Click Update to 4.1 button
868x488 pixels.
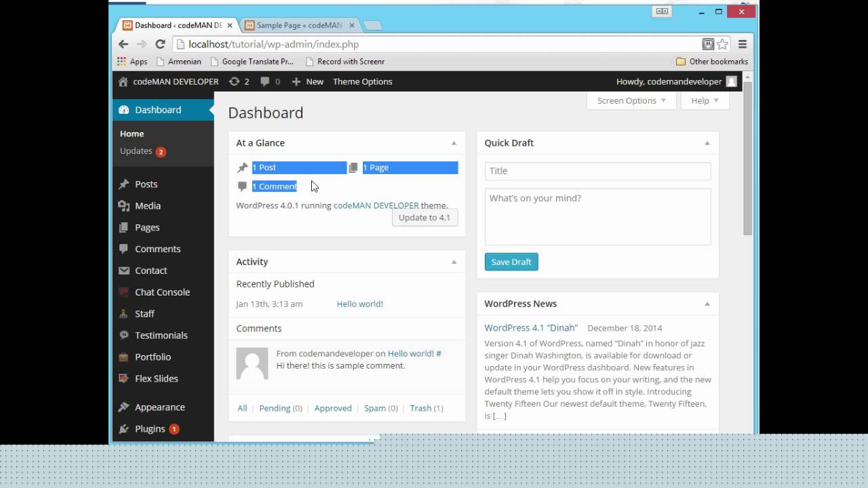tap(425, 218)
